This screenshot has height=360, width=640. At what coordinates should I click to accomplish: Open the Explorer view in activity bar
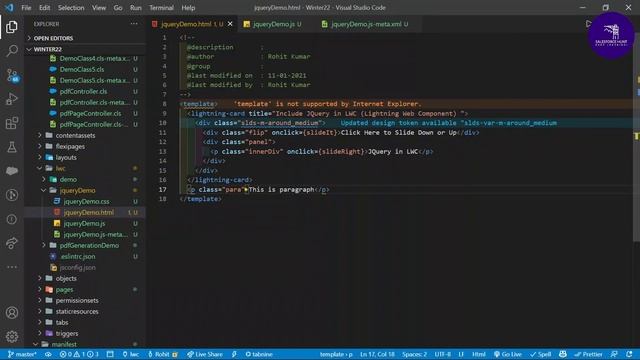12,27
